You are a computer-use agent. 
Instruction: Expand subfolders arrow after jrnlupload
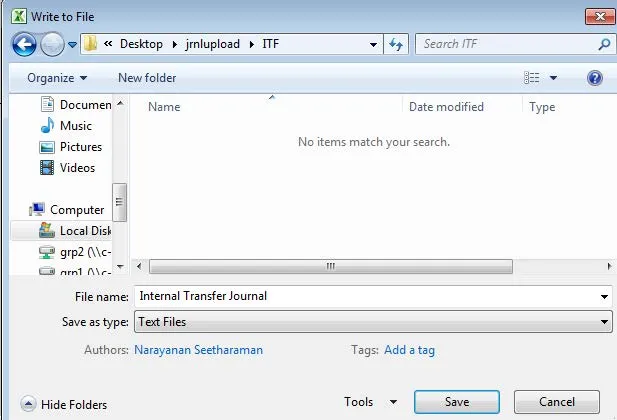pos(252,44)
